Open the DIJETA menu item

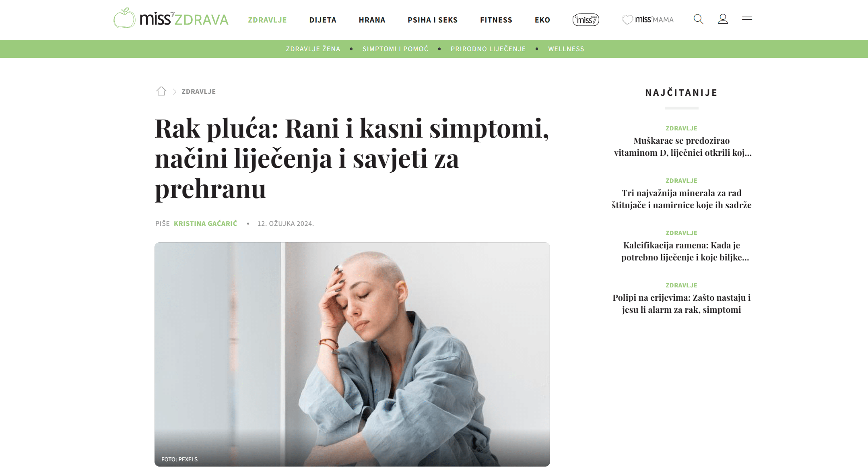coord(323,20)
